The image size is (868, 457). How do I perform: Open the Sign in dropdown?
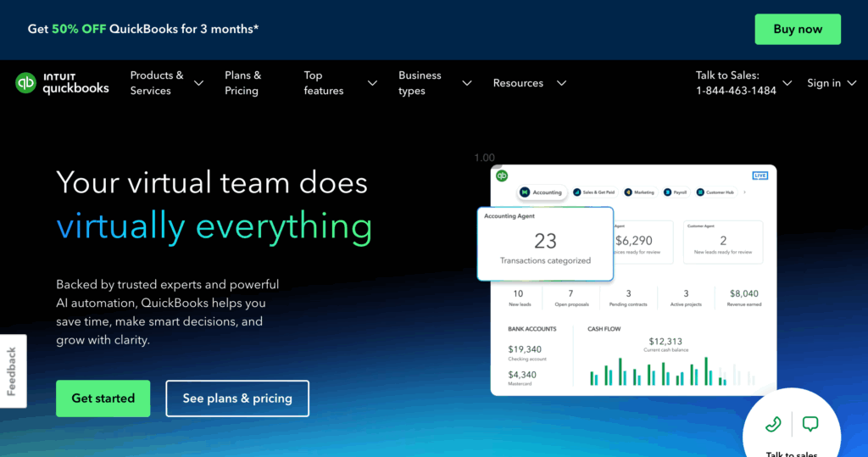tap(832, 83)
